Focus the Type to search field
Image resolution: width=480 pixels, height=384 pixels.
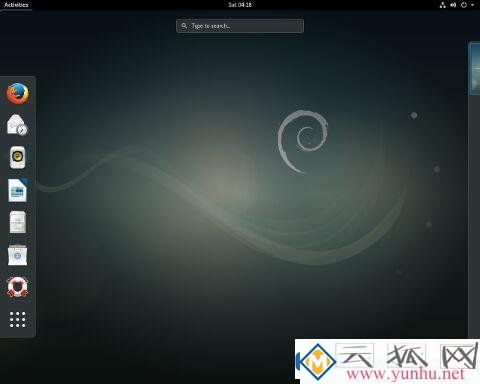point(240,26)
